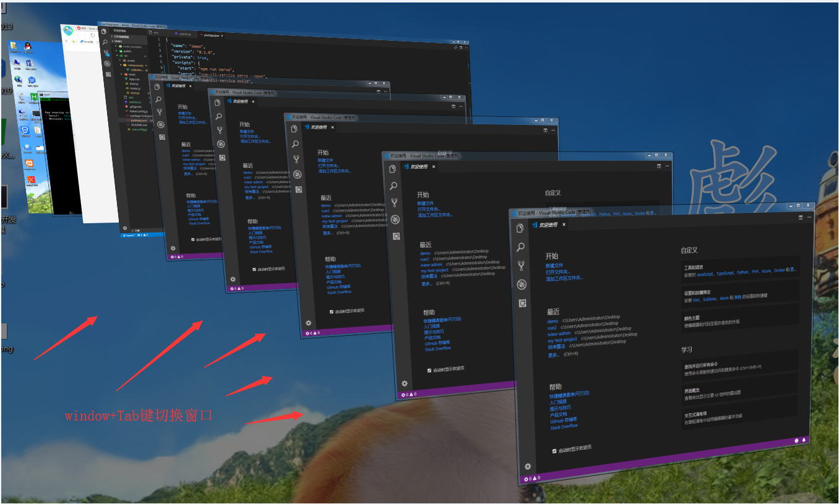Click 打开文件夹... link in the frontmost window
This screenshot has width=839, height=504.
click(x=558, y=271)
